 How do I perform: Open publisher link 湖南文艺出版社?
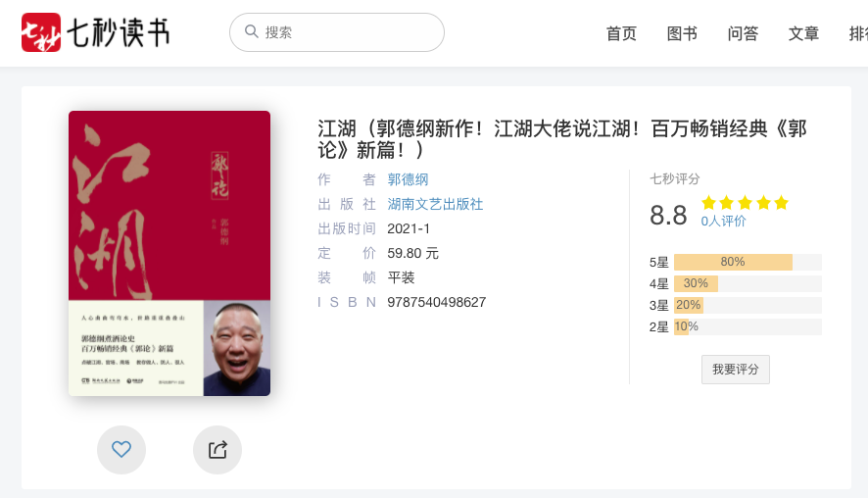coord(435,204)
